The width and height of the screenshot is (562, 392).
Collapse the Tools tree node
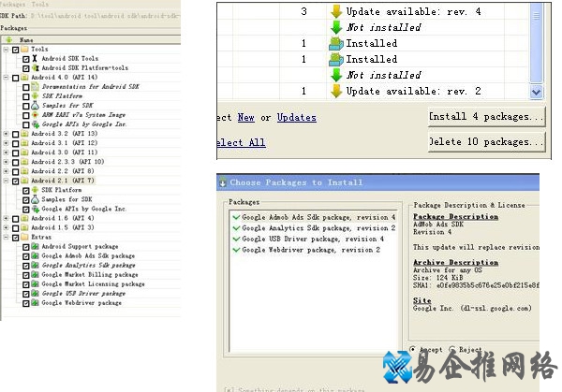tap(6, 49)
